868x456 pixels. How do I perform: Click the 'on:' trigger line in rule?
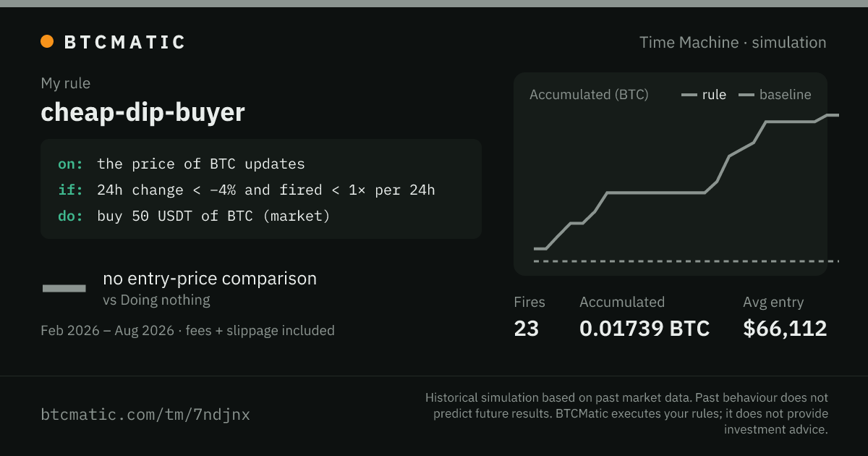pyautogui.click(x=182, y=164)
